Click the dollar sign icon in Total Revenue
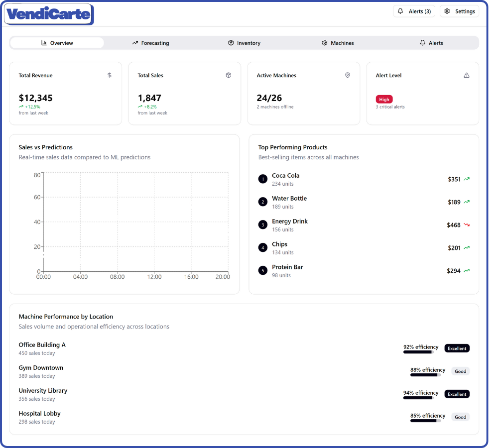 [110, 75]
